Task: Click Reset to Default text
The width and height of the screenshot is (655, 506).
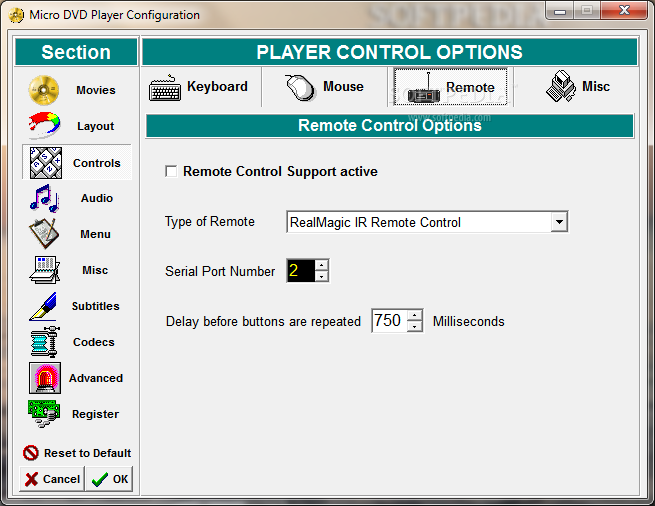Action: click(x=87, y=453)
